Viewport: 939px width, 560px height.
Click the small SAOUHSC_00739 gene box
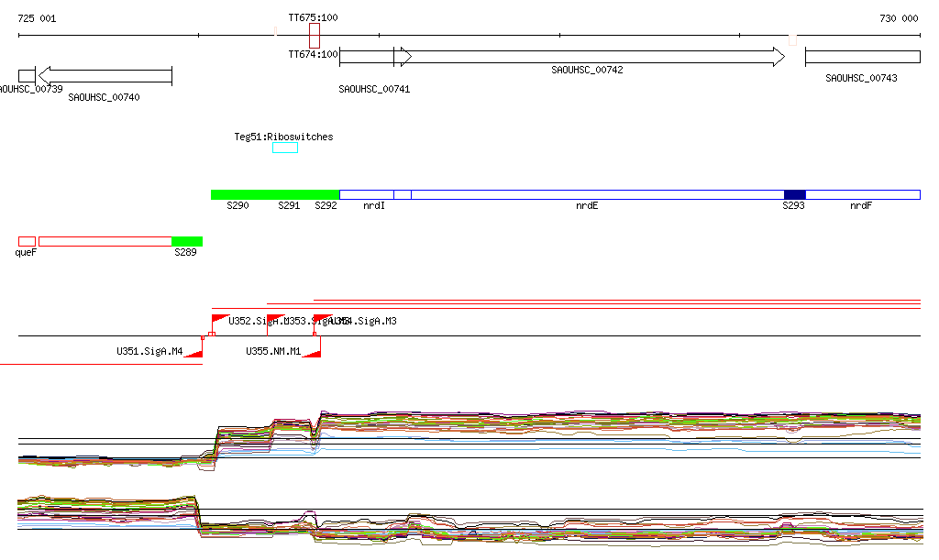27,75
